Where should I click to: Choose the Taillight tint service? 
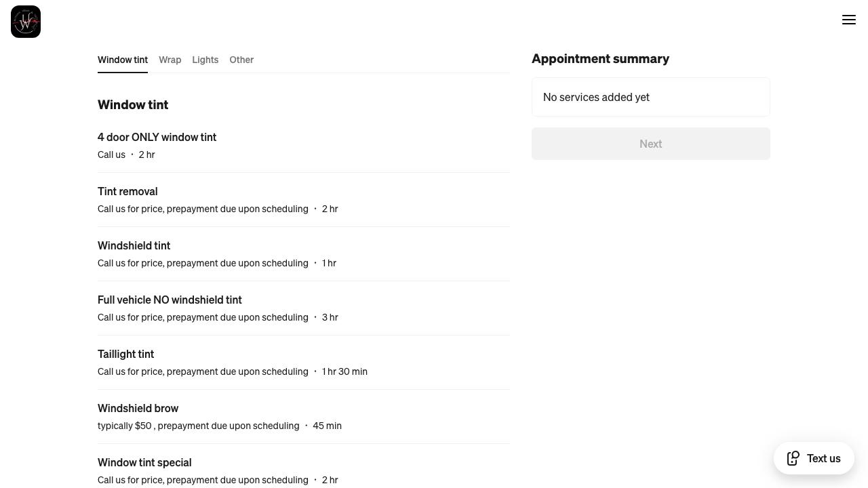point(126,354)
